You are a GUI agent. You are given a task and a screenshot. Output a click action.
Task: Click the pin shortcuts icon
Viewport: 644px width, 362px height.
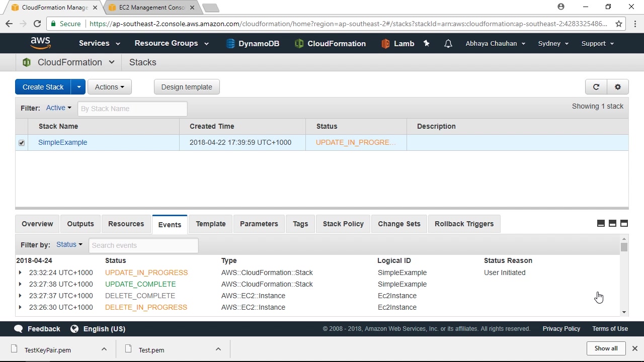coord(427,44)
